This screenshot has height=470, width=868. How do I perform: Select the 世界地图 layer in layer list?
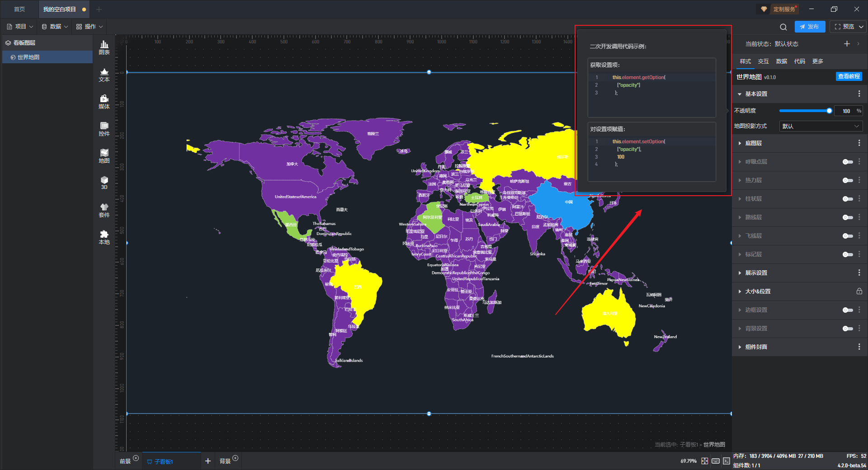tap(28, 57)
